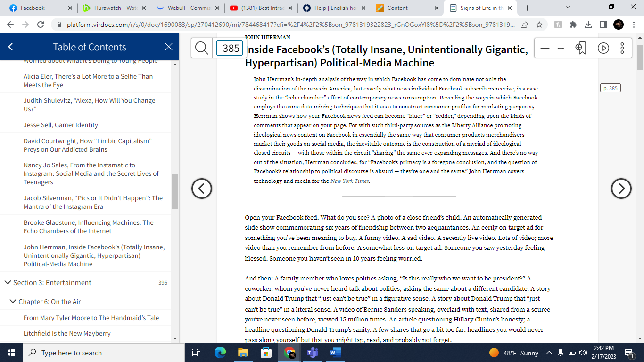The image size is (644, 362).
Task: Open the Windows Start menu
Action: [11, 353]
